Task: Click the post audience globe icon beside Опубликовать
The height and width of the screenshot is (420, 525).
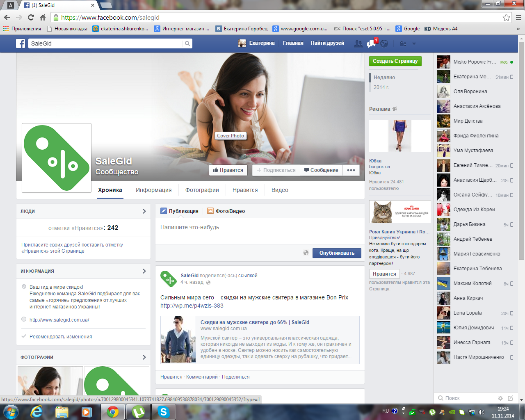Action: [x=306, y=253]
